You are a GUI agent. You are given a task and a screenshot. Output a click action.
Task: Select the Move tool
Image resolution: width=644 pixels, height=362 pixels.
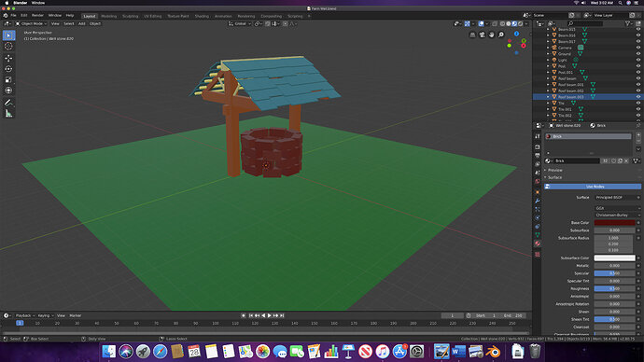(8, 58)
